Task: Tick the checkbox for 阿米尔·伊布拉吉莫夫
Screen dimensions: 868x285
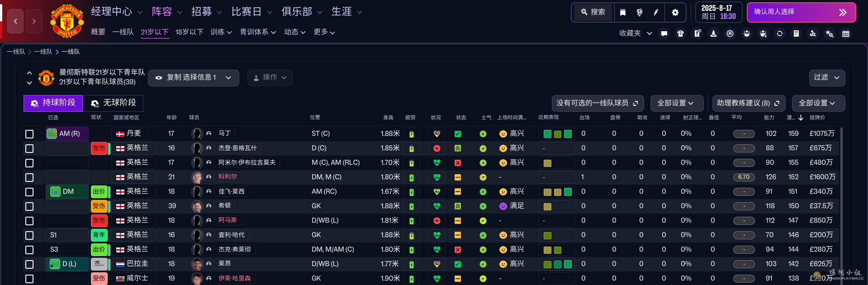Action: 29,163
